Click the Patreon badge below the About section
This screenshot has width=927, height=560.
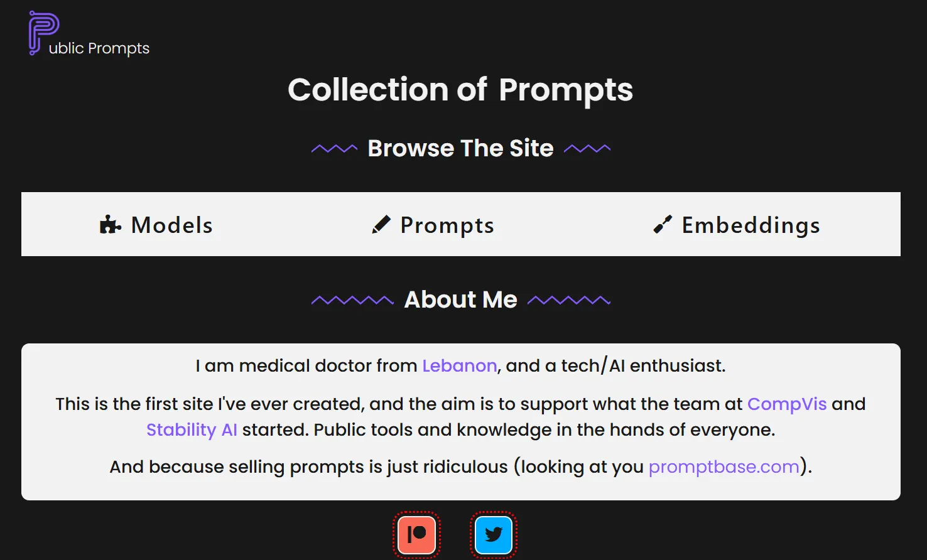[x=416, y=534]
